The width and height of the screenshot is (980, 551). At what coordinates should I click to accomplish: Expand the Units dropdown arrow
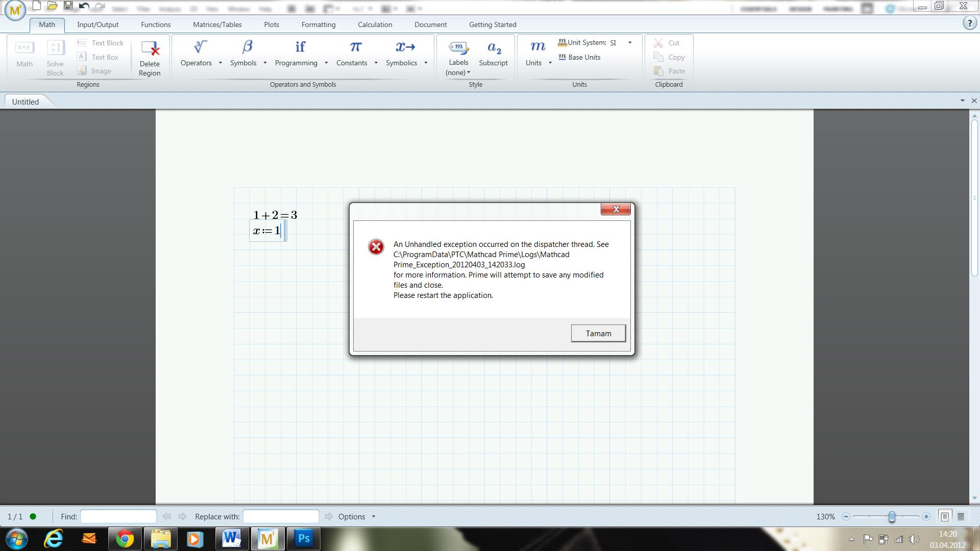click(x=550, y=63)
